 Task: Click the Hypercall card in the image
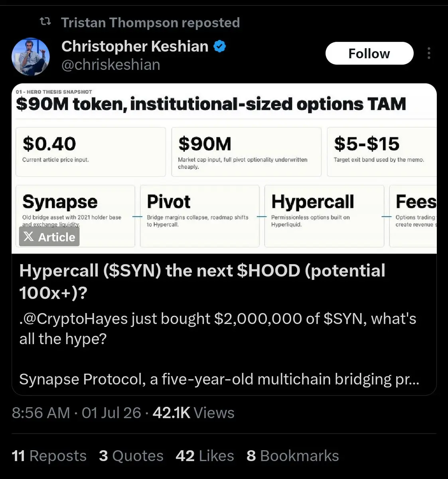point(324,216)
